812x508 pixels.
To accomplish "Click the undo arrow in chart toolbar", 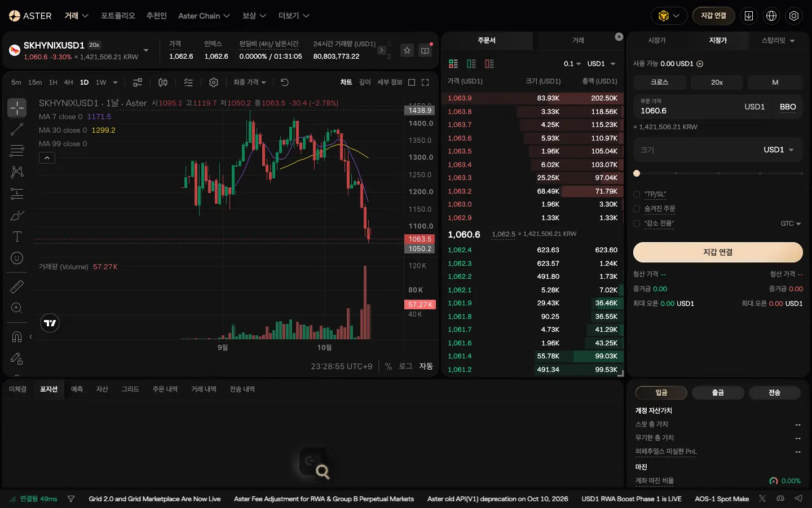I will pos(285,82).
